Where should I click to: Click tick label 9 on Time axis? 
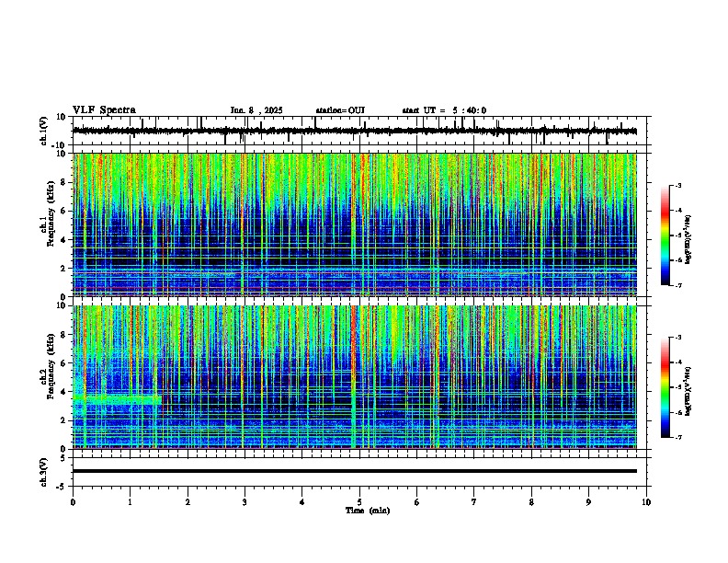pyautogui.click(x=588, y=502)
